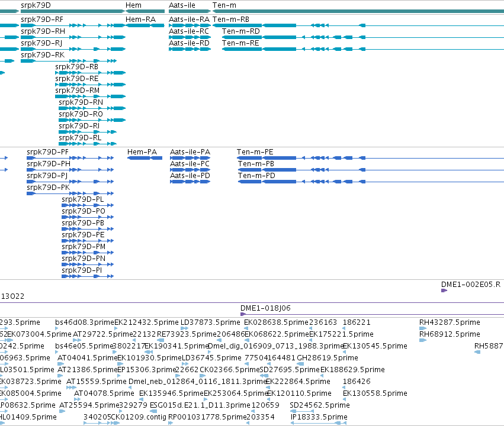The height and width of the screenshot is (426, 504).
Task: Click protein srpk79D-PN label
Action: click(84, 259)
